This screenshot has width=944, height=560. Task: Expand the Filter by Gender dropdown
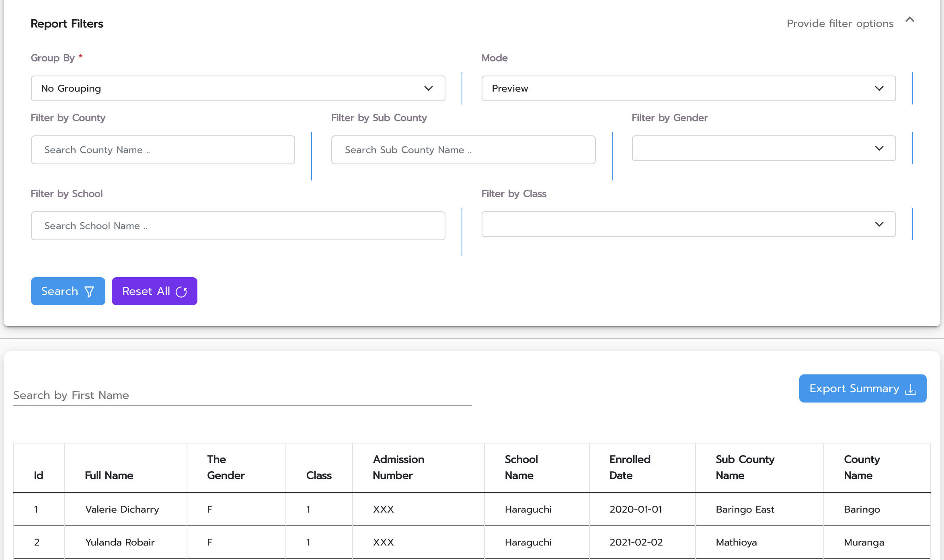point(763,148)
